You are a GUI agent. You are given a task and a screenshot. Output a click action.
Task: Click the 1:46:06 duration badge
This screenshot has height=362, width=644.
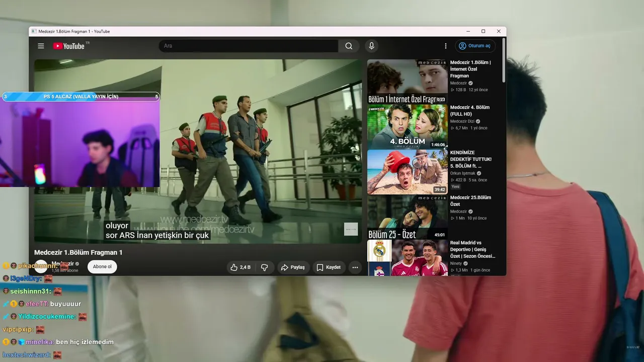(x=438, y=145)
